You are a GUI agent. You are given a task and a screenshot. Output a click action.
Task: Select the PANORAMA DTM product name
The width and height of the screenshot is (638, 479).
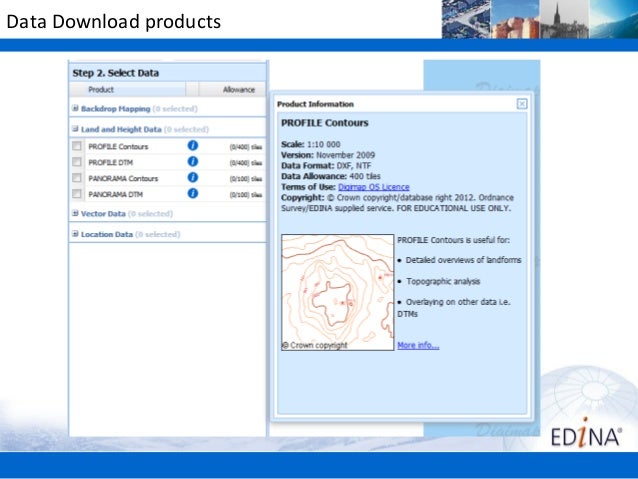[x=116, y=195]
